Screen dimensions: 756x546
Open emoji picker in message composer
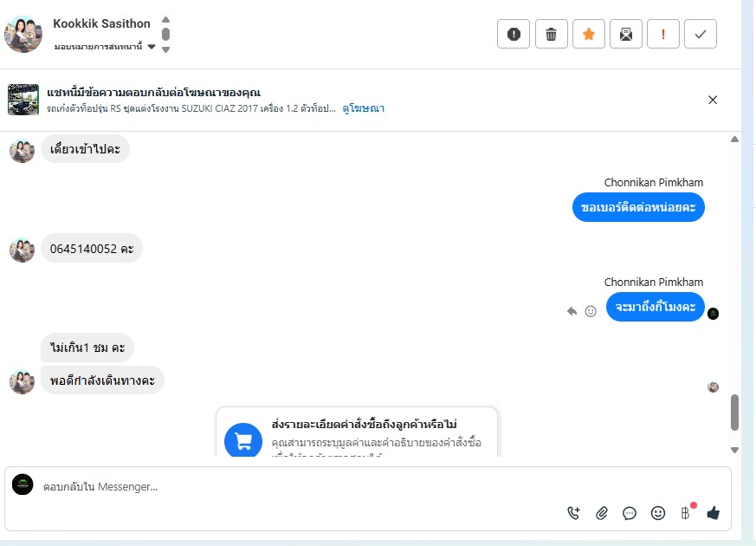point(658,513)
